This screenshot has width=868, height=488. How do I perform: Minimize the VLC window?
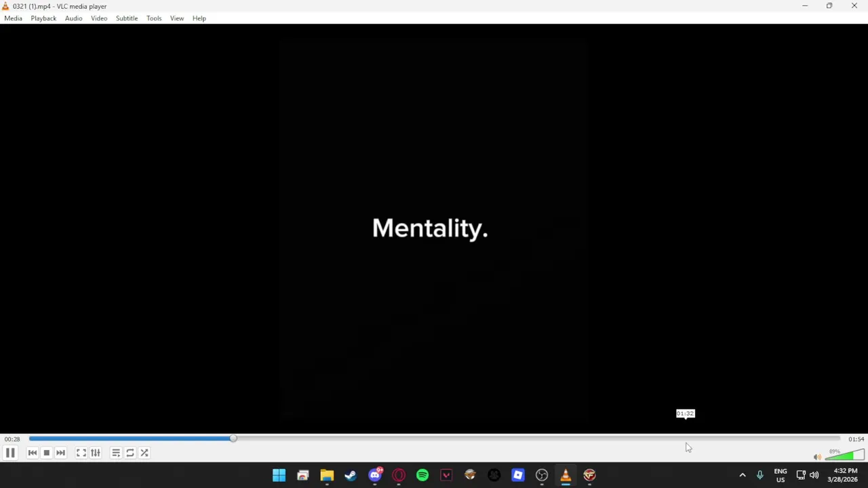[805, 6]
